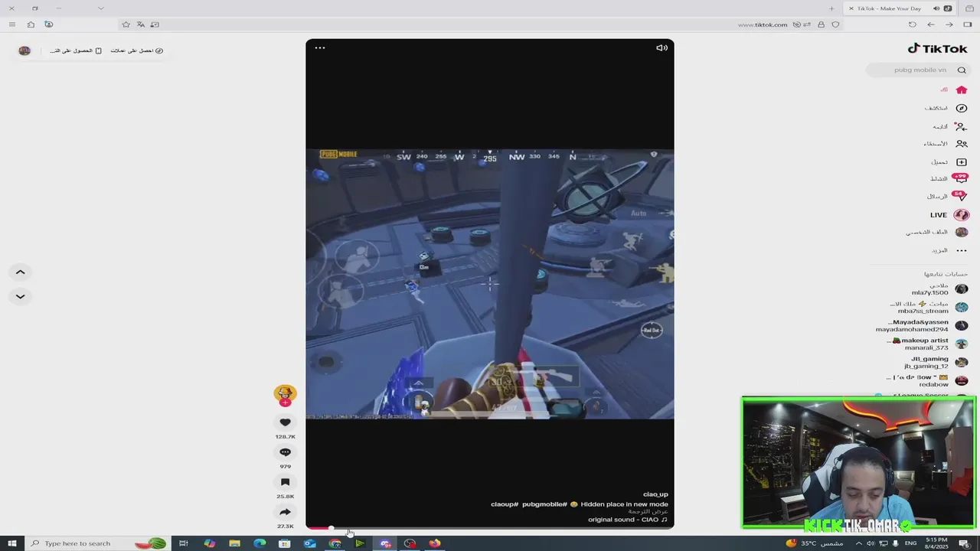Toggle the browser sidebar panel icon
Image resolution: width=980 pixels, height=551 pixels.
tap(968, 24)
